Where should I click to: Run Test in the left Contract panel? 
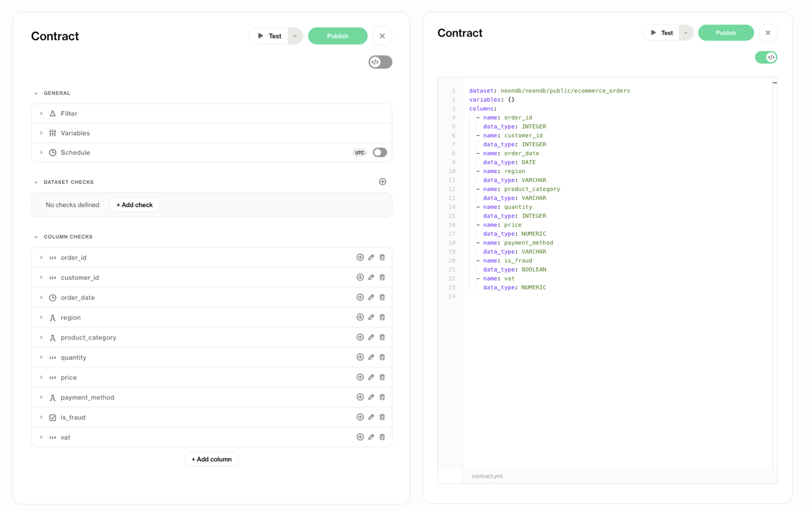tap(269, 36)
